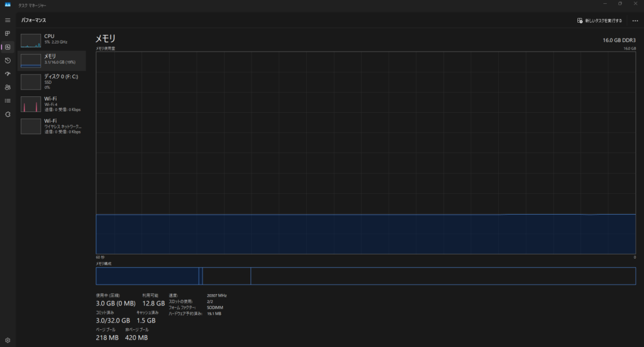
Task: Click the in-use segment of メモリ構成 bar
Action: (147, 276)
